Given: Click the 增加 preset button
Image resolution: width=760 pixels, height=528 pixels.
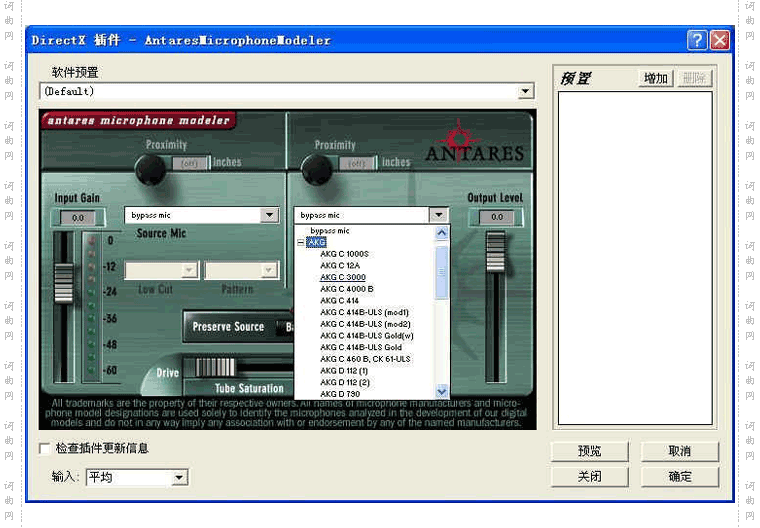Looking at the screenshot, I should 656,78.
